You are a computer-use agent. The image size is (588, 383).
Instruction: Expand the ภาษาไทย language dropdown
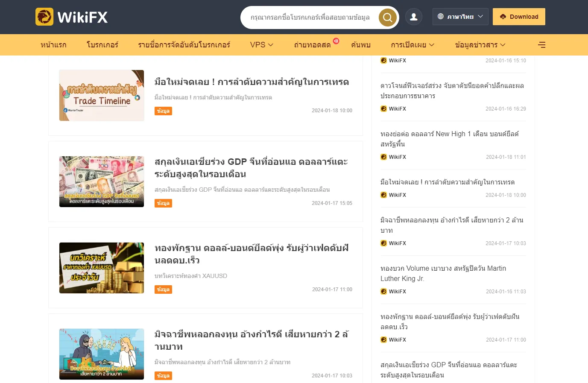click(460, 17)
